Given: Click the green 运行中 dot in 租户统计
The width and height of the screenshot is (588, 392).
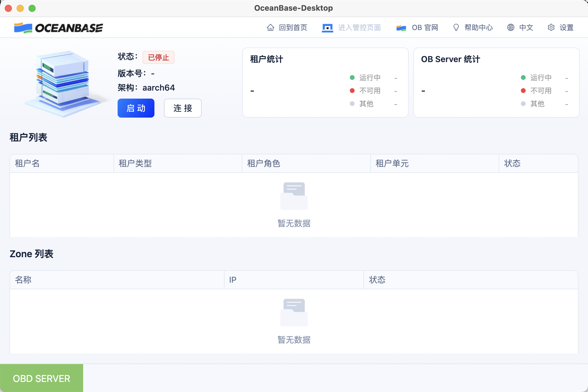Looking at the screenshot, I should [352, 78].
